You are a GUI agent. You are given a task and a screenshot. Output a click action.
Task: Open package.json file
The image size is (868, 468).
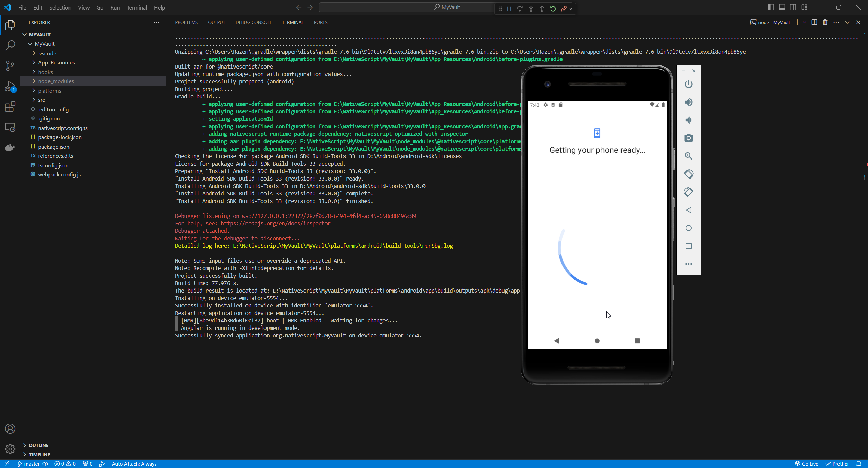[x=54, y=147]
